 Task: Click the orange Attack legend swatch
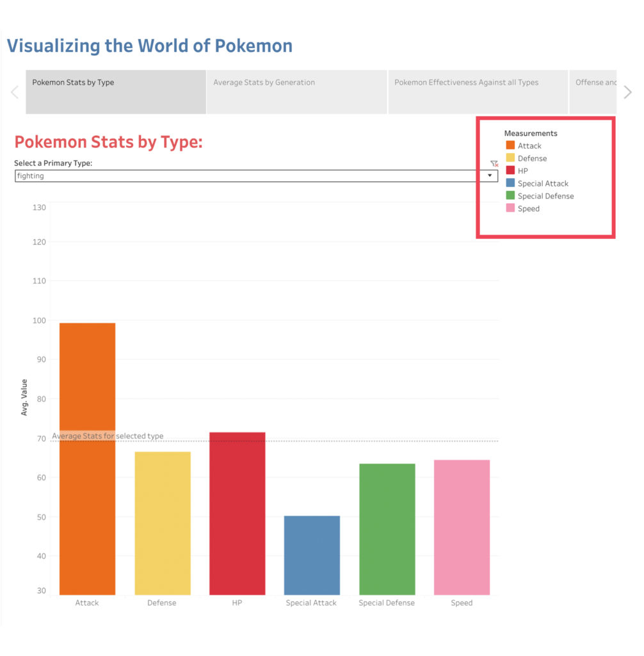(510, 146)
